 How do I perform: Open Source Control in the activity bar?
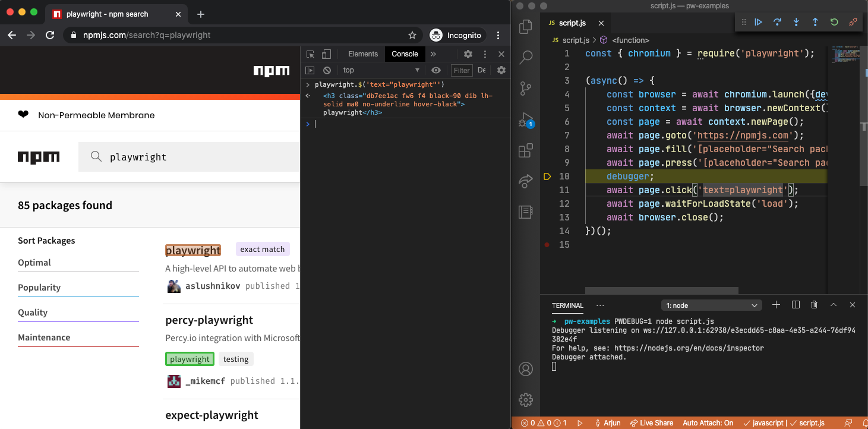[x=525, y=89]
